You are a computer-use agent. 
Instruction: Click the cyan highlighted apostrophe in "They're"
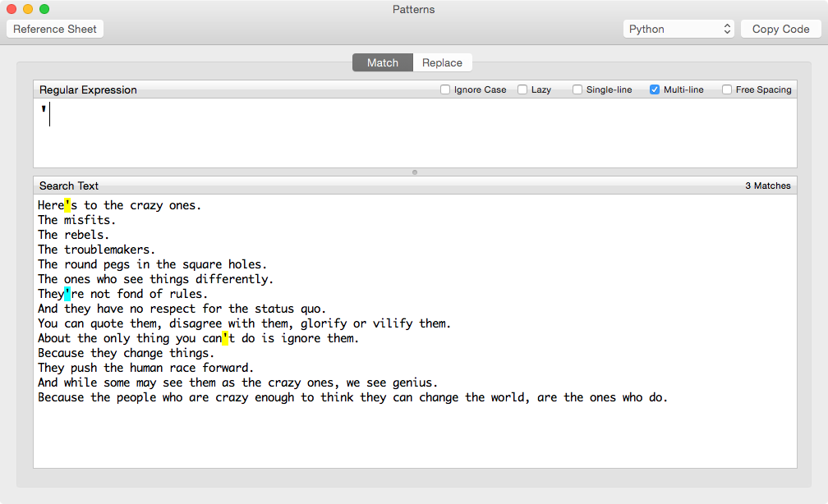tap(67, 294)
